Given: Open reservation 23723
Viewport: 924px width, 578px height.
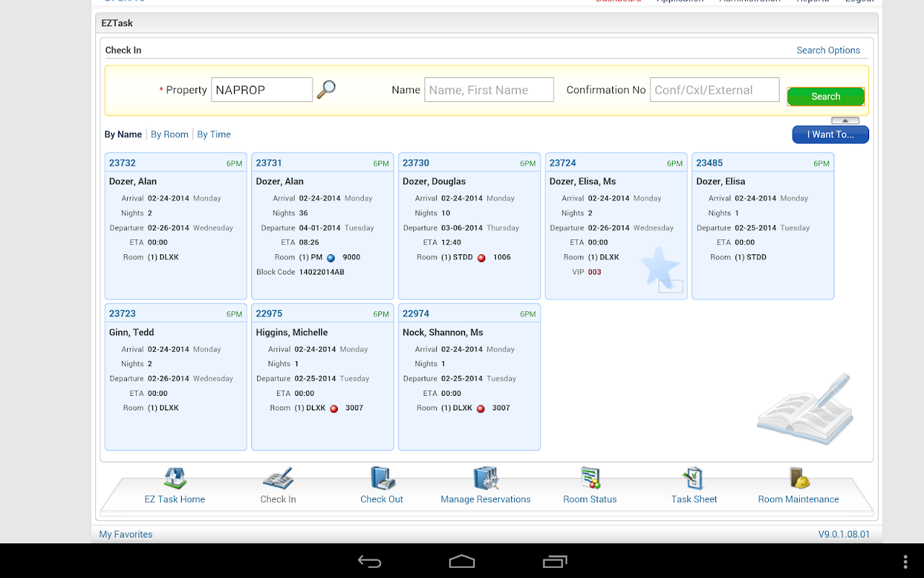Looking at the screenshot, I should [122, 314].
